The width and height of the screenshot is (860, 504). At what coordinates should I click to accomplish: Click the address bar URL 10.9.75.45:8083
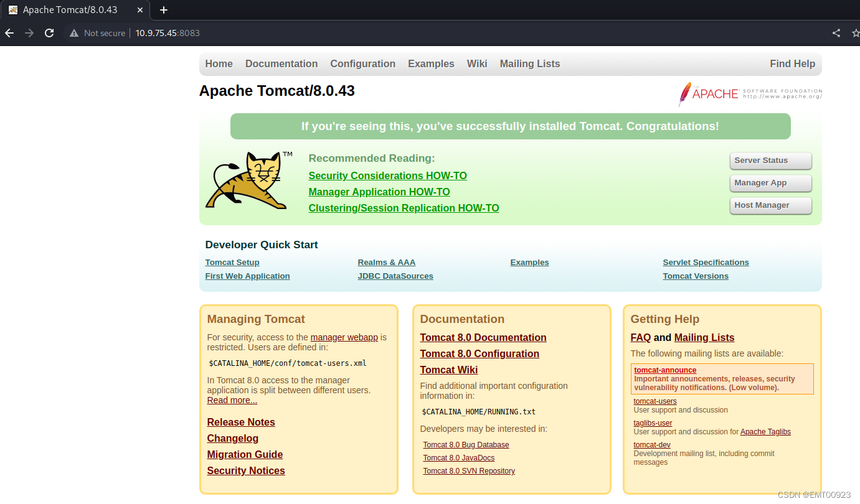click(x=168, y=33)
